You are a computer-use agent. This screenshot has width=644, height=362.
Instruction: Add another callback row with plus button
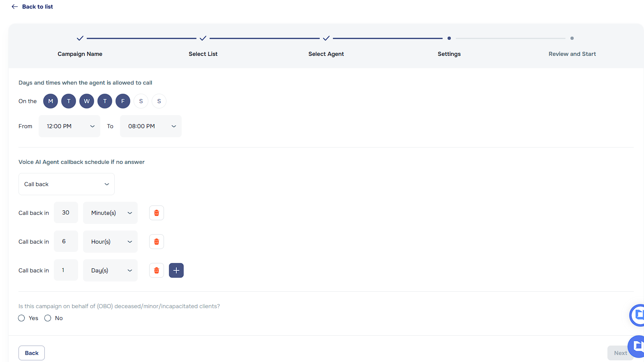176,270
